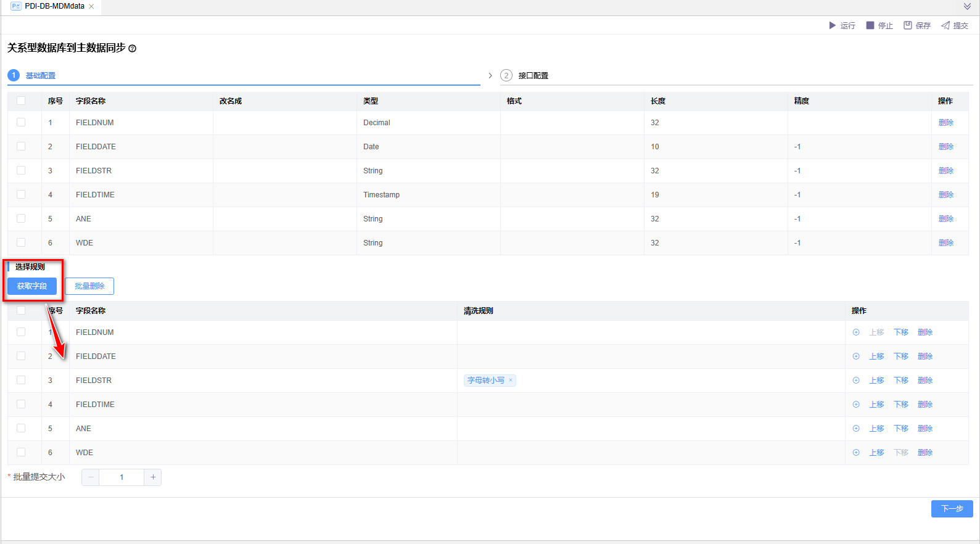The height and width of the screenshot is (544, 980).
Task: Delete WDE row in rules table
Action: coord(925,453)
